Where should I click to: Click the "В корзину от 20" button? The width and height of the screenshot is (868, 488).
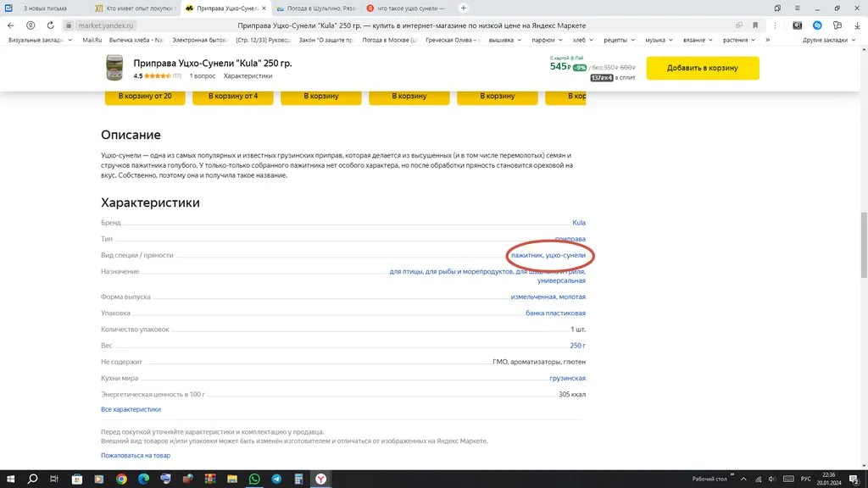145,97
